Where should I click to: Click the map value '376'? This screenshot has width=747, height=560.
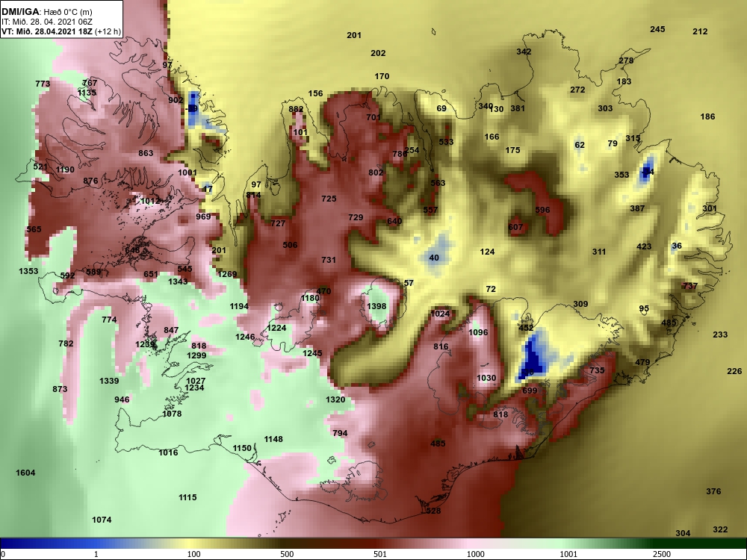click(x=713, y=491)
